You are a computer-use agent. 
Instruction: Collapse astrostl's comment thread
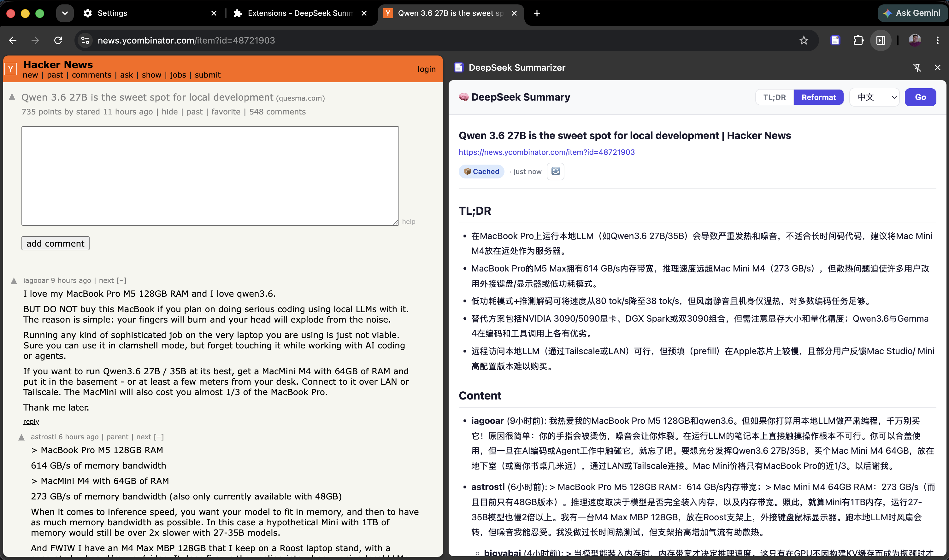tap(159, 437)
